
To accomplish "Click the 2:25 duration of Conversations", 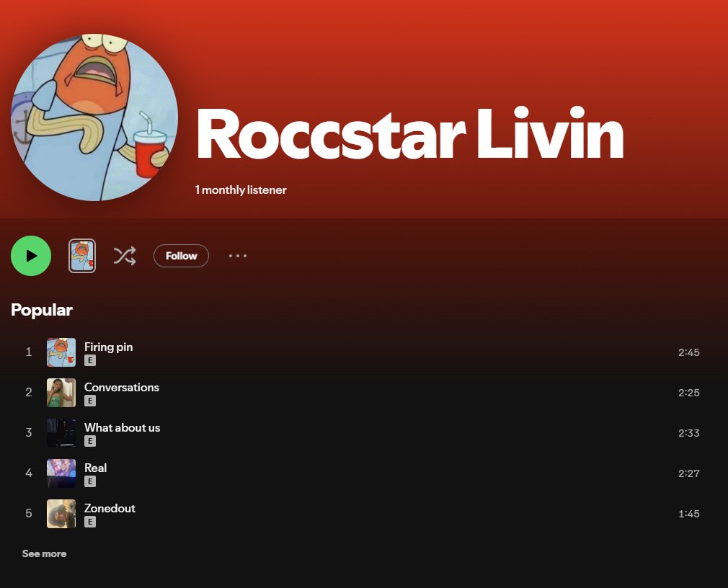I will point(688,393).
